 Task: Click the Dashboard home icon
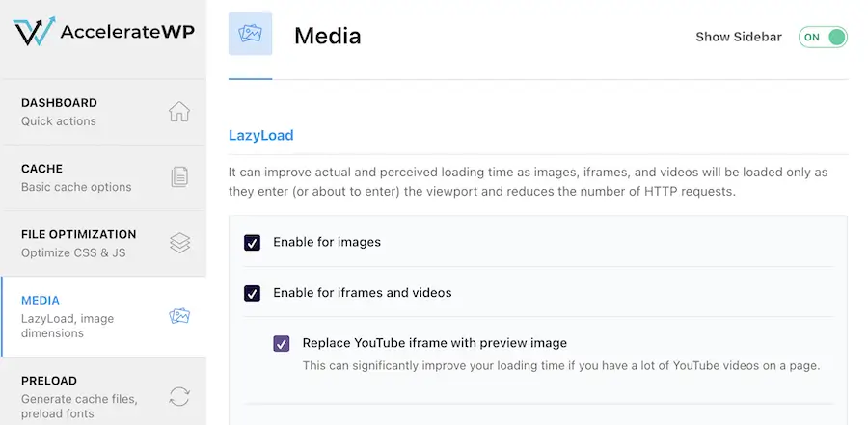point(179,112)
